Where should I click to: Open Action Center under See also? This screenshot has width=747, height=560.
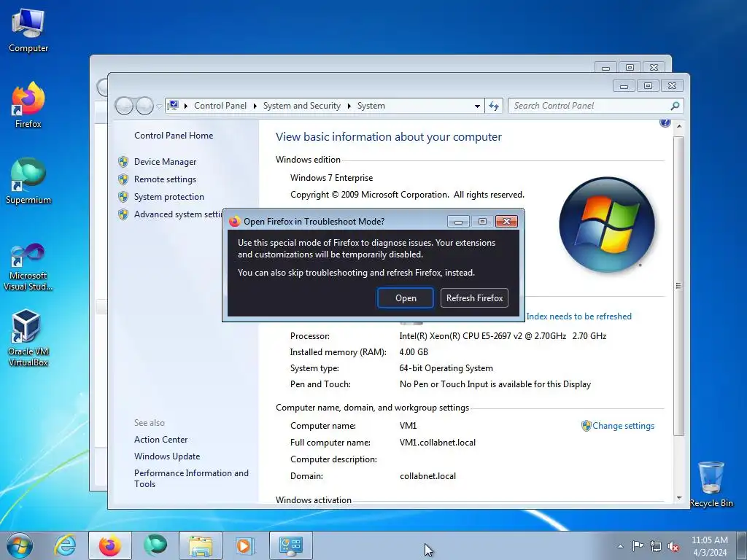tap(160, 440)
